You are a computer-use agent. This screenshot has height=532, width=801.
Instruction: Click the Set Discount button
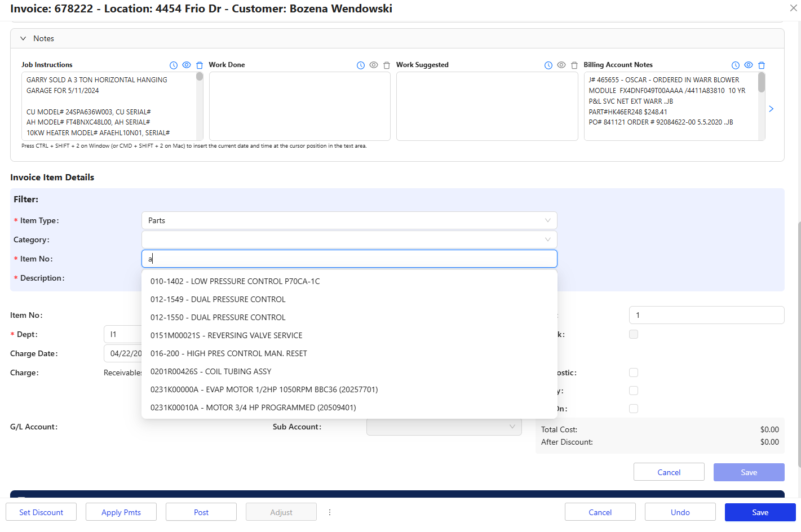pos(41,512)
